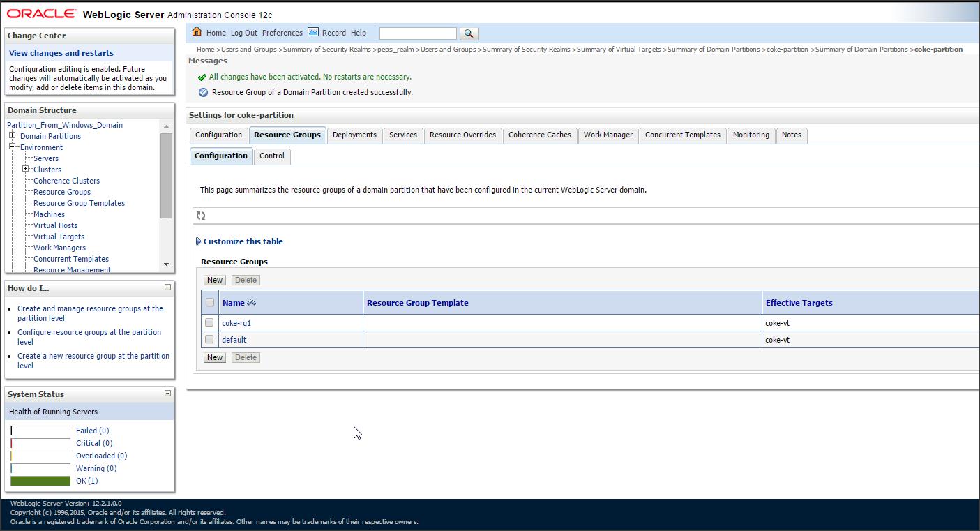Click the search input field

pos(418,33)
